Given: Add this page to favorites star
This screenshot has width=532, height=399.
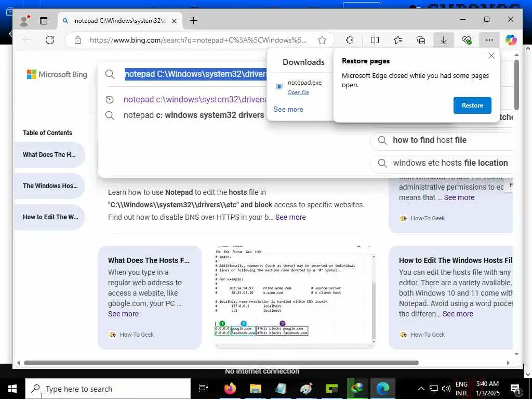Looking at the screenshot, I should [322, 40].
